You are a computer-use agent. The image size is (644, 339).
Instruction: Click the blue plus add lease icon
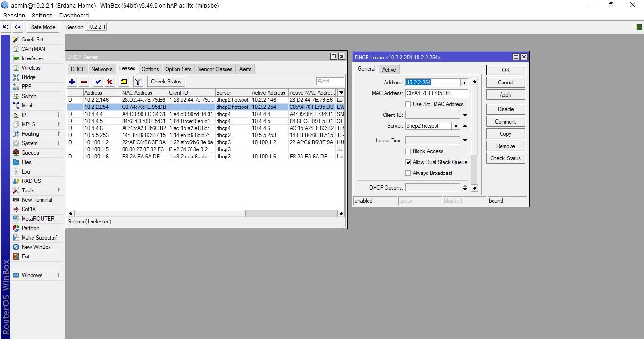(72, 82)
